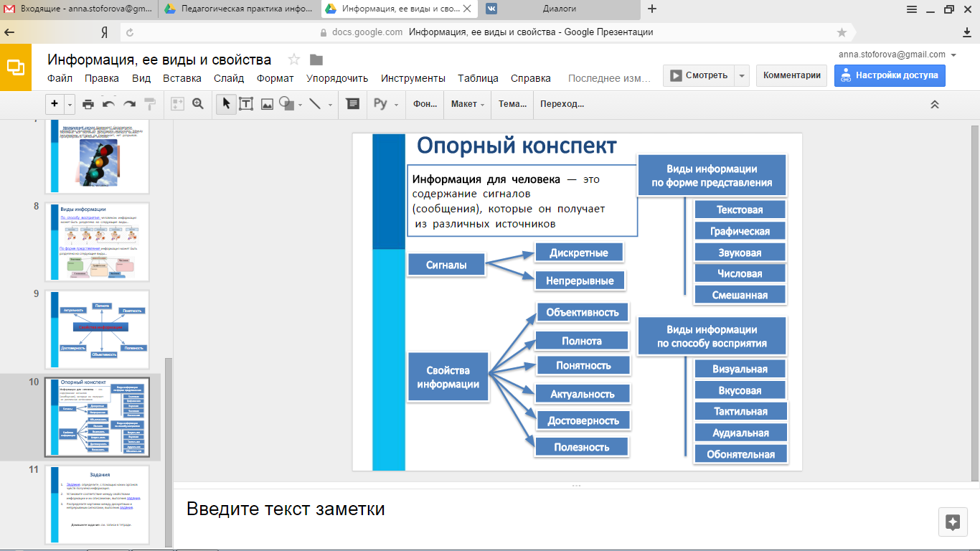The image size is (980, 551).
Task: Open the Правка menu
Action: pyautogui.click(x=102, y=78)
